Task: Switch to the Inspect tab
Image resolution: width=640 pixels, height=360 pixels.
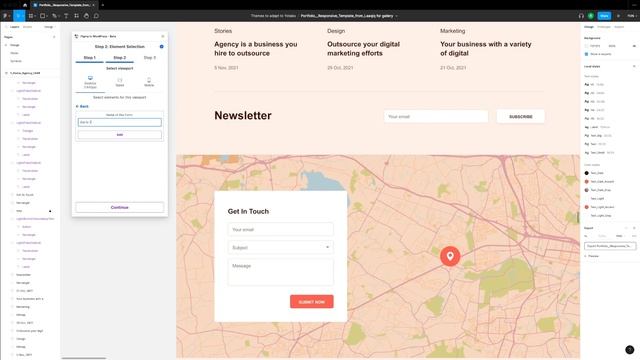Action: 619,27
